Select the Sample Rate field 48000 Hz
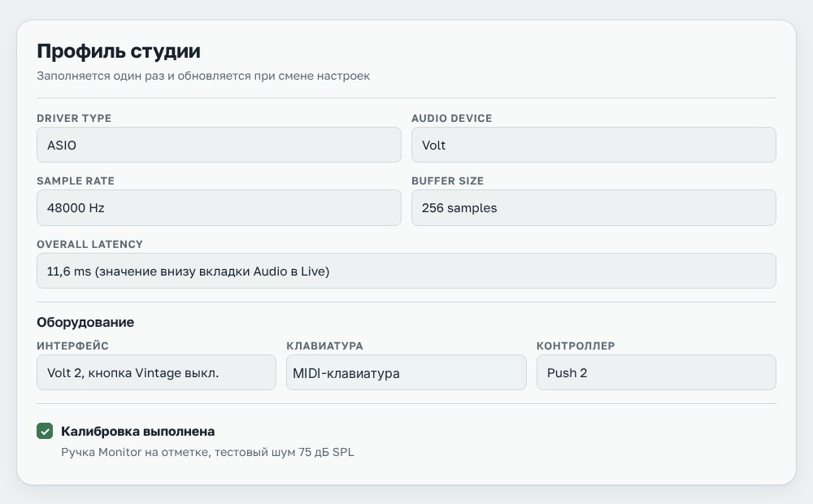 pos(219,208)
